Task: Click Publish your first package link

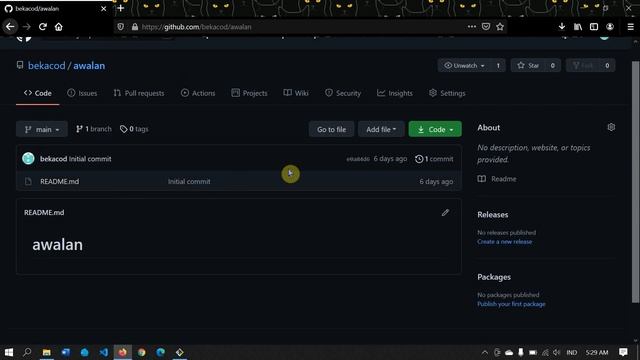Action: click(511, 304)
